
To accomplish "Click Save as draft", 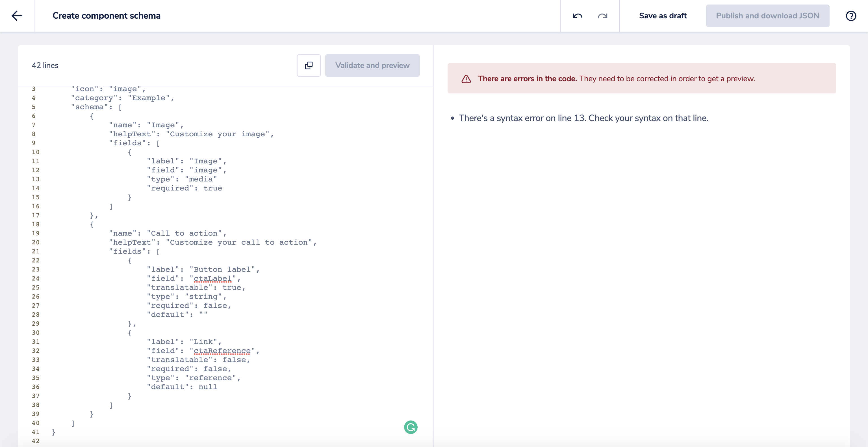I will click(x=663, y=16).
